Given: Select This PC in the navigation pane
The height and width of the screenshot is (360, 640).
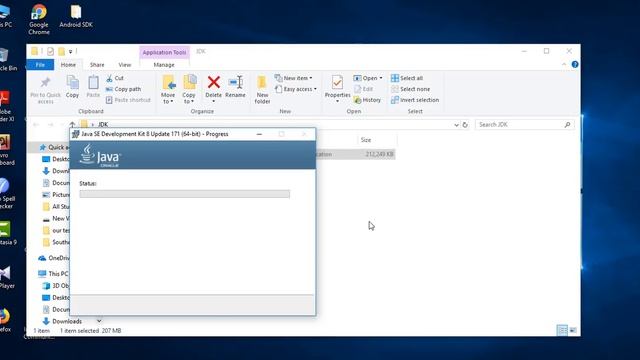Looking at the screenshot, I should point(53,273).
